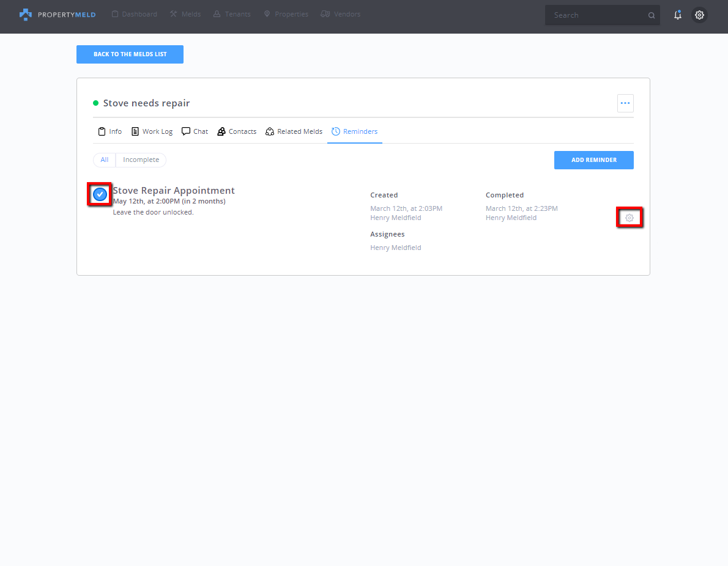The width and height of the screenshot is (728, 566).
Task: Open the notifications bell
Action: pyautogui.click(x=677, y=15)
